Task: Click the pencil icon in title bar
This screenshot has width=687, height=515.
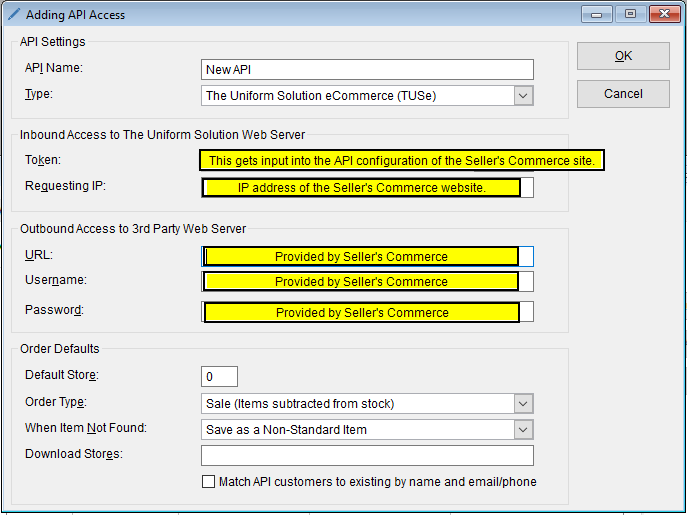Action: 14,14
